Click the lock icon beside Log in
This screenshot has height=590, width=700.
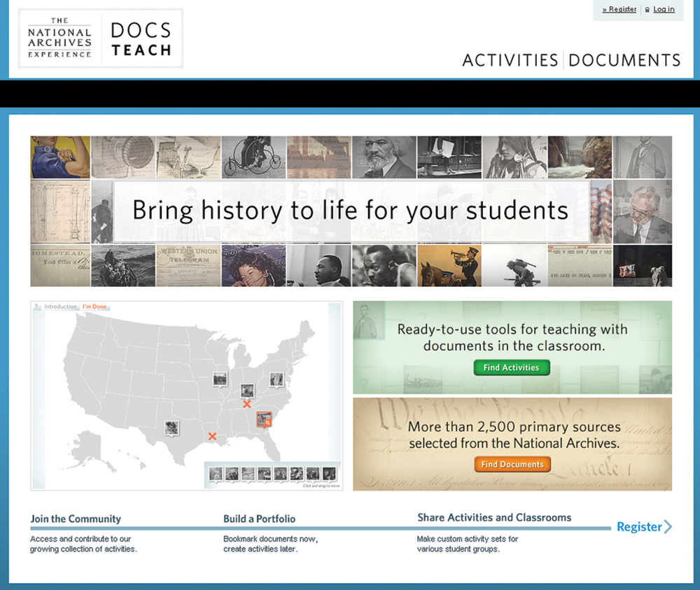pyautogui.click(x=647, y=10)
